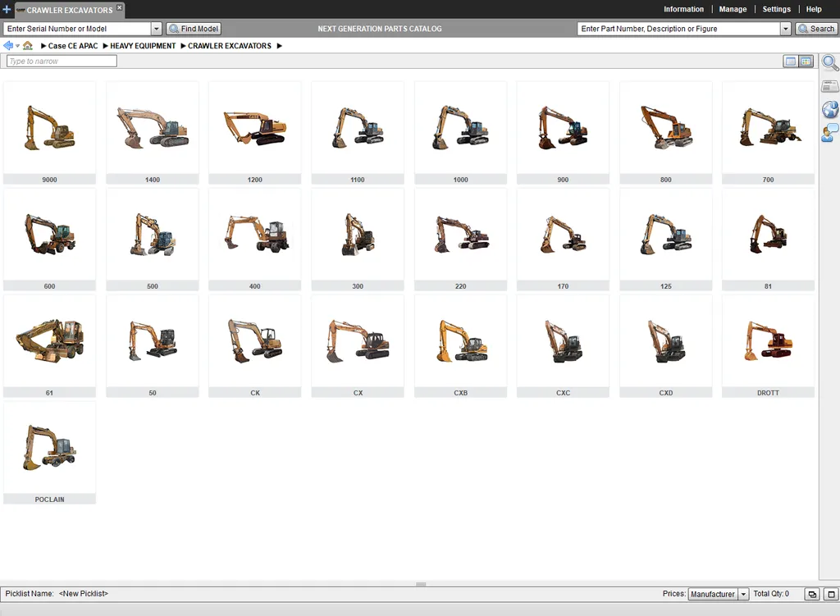Viewport: 840px width, 616px height.
Task: Open the printer icon in right sidebar
Action: coord(830,86)
